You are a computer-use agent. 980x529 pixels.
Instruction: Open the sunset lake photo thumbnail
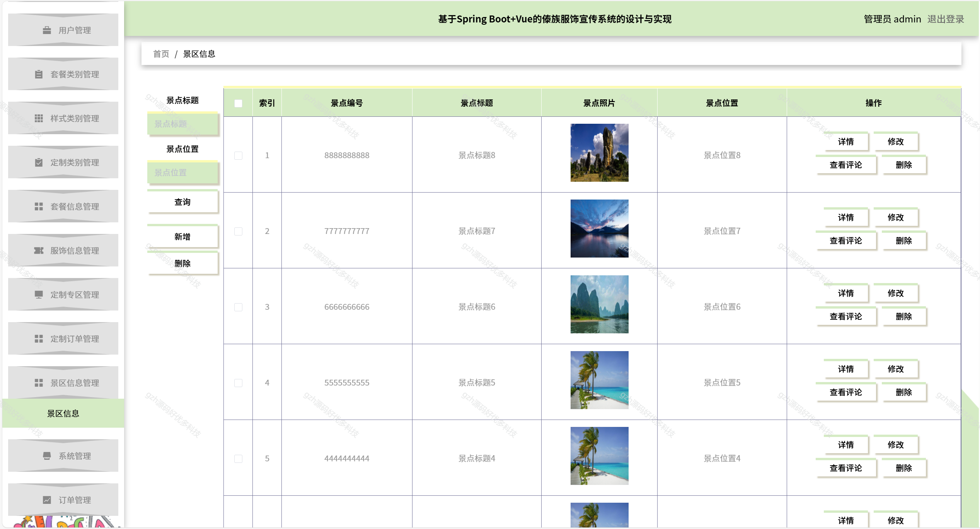[x=599, y=229]
